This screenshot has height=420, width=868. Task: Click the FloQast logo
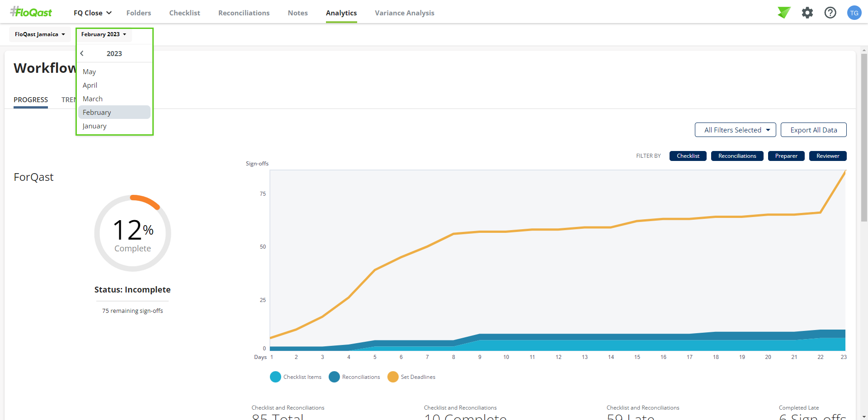31,12
